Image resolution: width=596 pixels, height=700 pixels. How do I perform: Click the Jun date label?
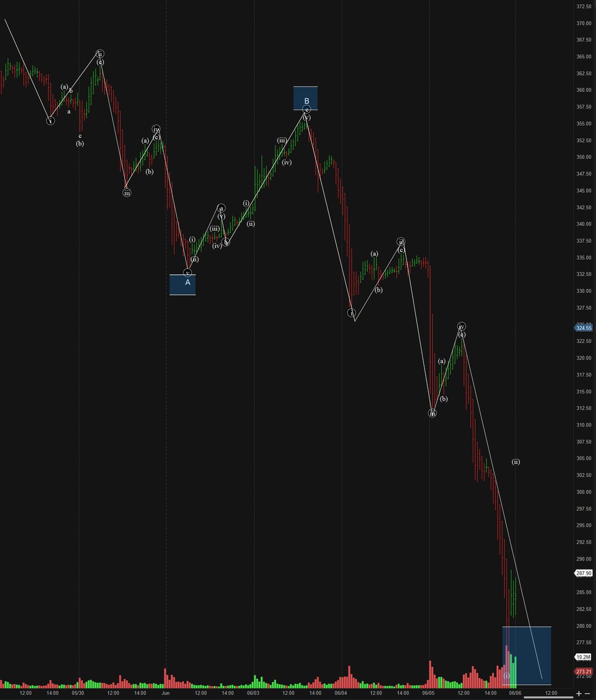point(166,694)
